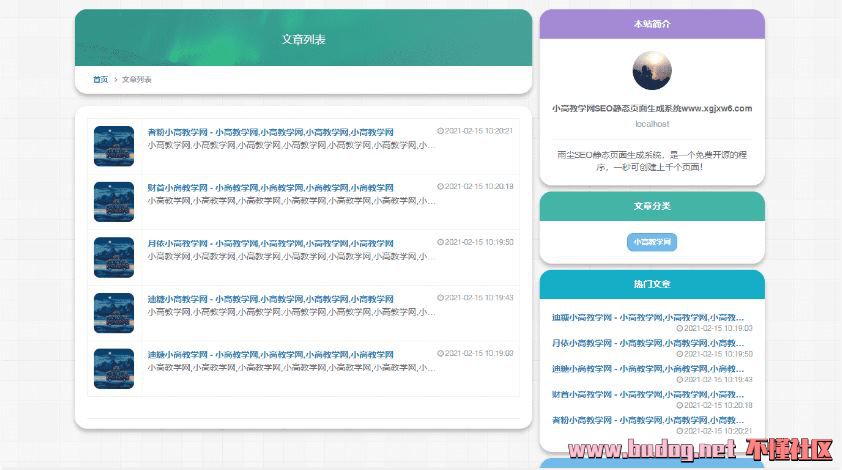Click timestamp 2021-02-15 10:19:43 in 热门文章 sidebar
The height and width of the screenshot is (470, 842).
click(x=718, y=380)
